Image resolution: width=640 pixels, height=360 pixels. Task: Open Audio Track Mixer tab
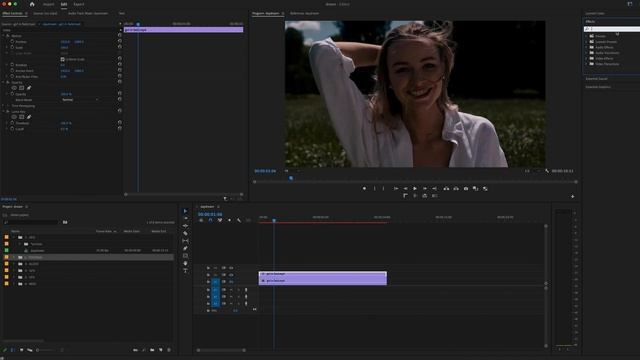[88, 13]
